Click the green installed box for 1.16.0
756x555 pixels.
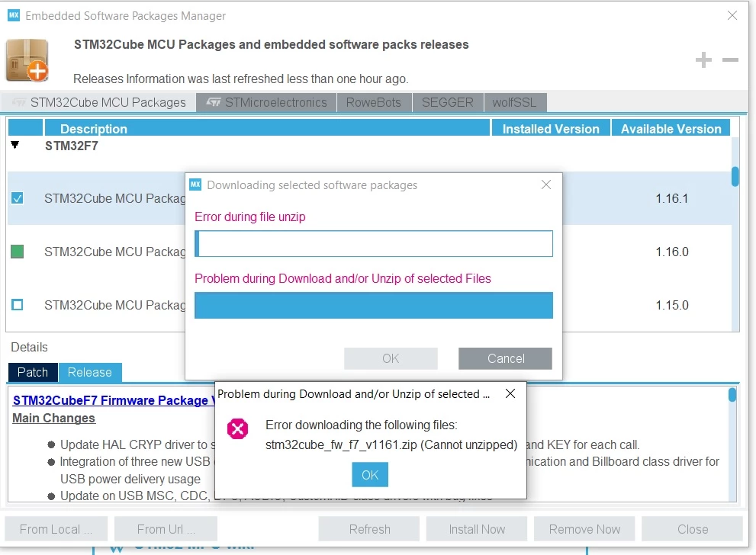click(18, 252)
